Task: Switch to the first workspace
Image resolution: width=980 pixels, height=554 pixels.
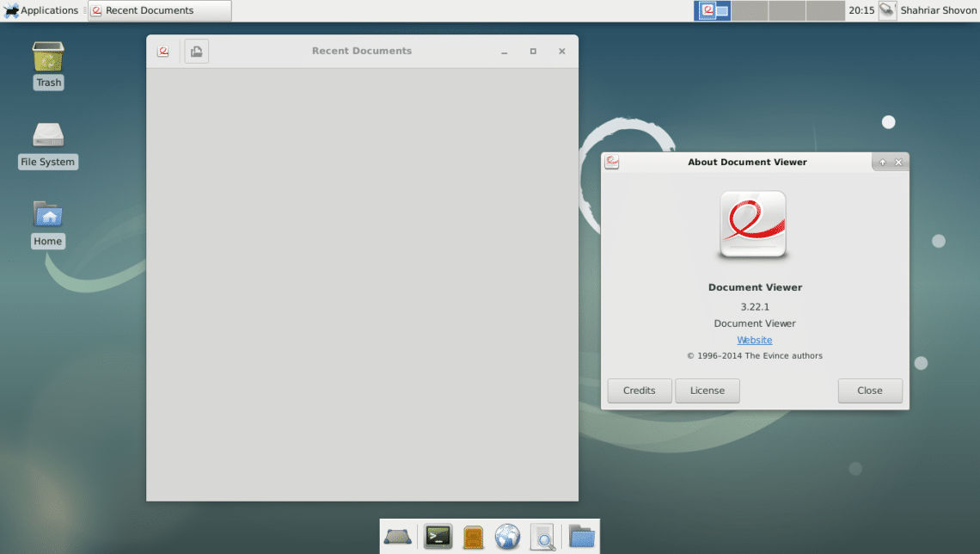Action: pos(713,10)
